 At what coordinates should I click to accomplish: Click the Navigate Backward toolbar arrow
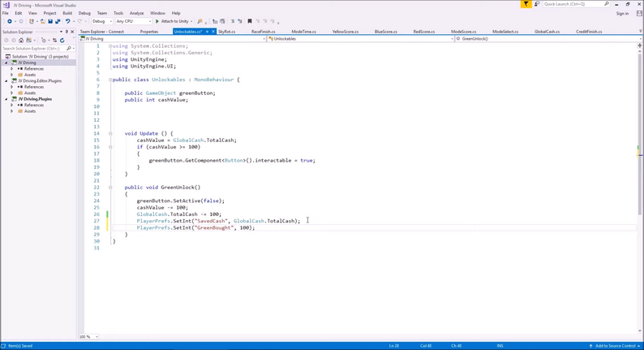[9, 21]
